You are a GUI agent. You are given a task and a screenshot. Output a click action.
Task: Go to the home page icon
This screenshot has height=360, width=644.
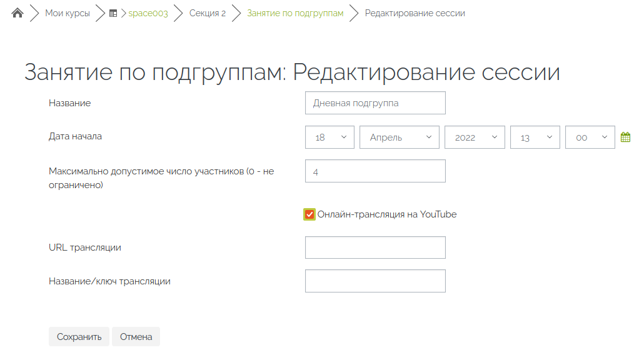[18, 13]
